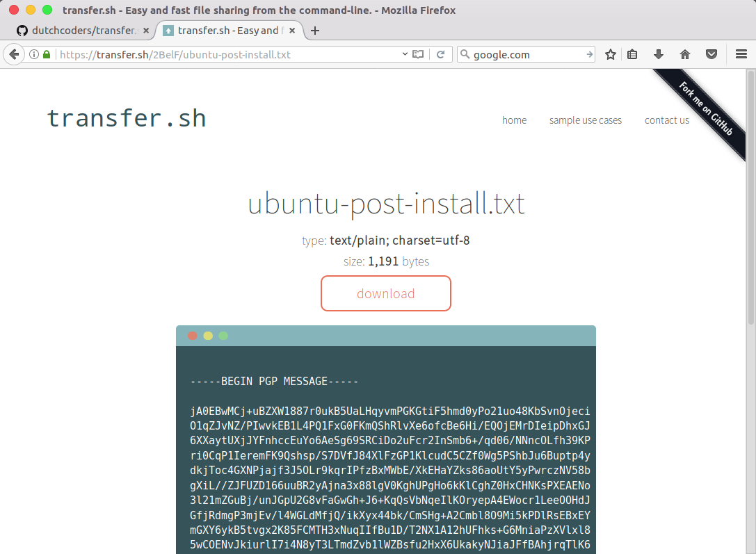Screen dimensions: 756x554
Task: Toggle Reader View icon in address bar
Action: click(418, 54)
